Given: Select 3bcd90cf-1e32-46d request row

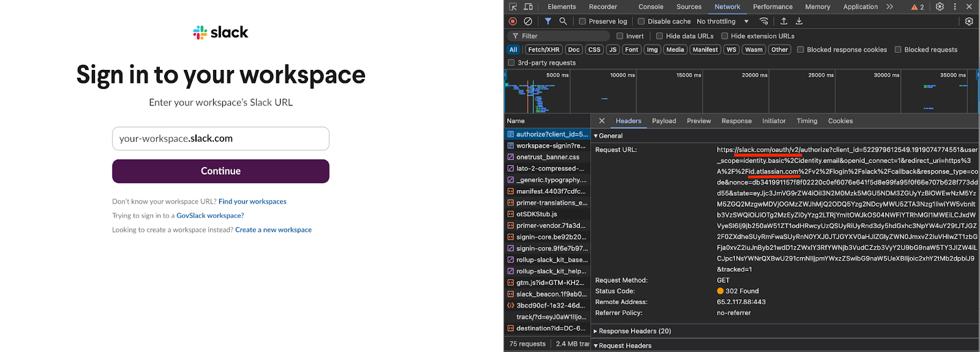Looking at the screenshot, I should pyautogui.click(x=548, y=305).
